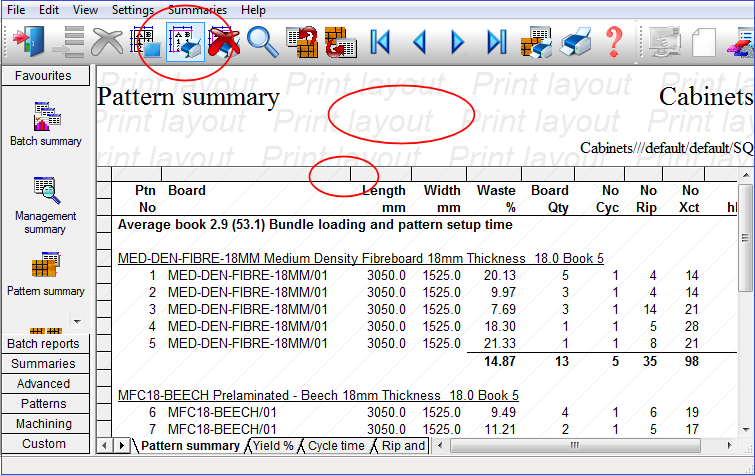The image size is (755, 476).
Task: Click the MFC18-BEECH Prelaminated material header
Action: tap(318, 395)
